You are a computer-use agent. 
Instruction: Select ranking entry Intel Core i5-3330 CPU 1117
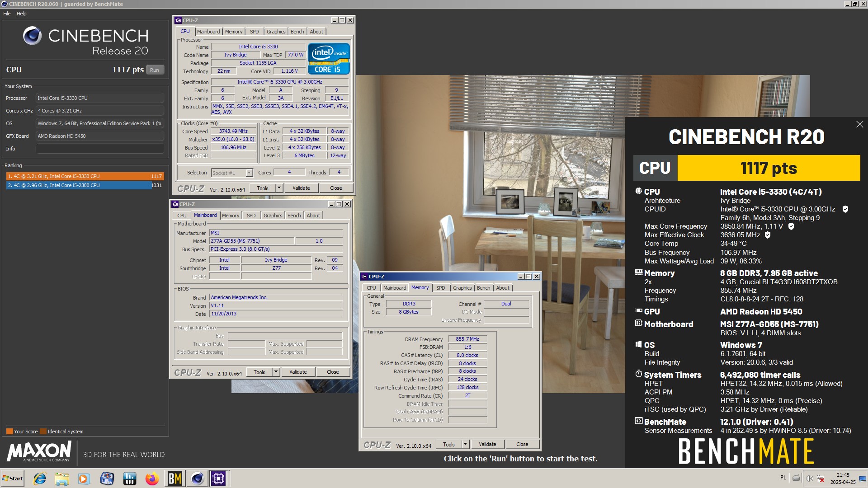coord(85,176)
